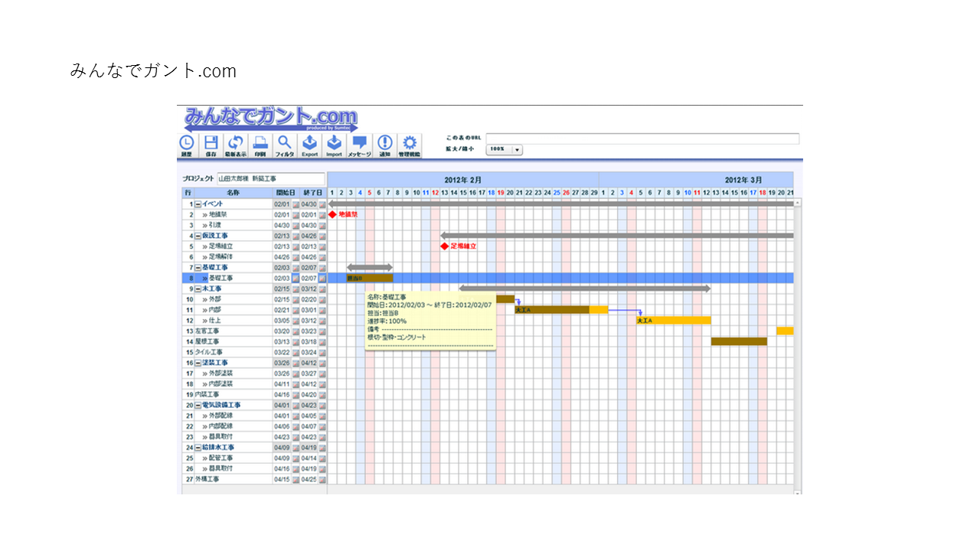980x551 pixels.
Task: Select the 引渡 task row name
Action: pyautogui.click(x=215, y=226)
